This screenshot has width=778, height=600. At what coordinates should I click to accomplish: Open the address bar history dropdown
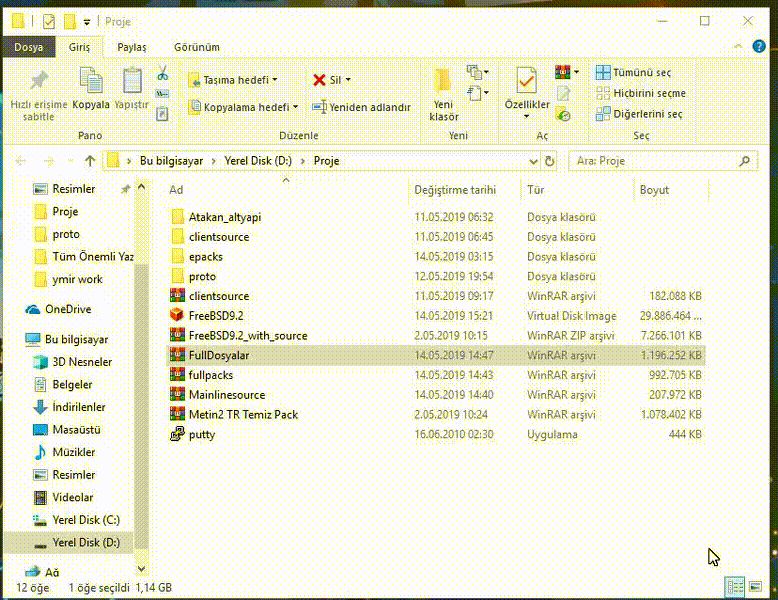533,161
